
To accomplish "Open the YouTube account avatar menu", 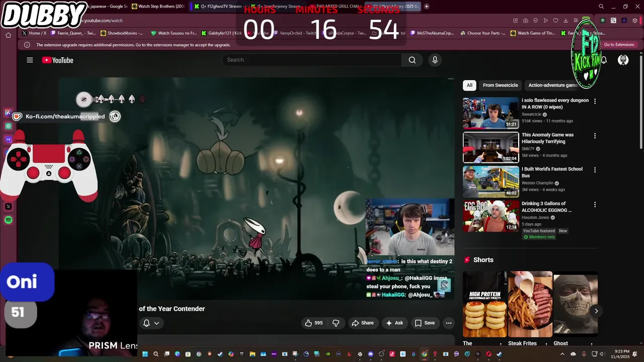I will coord(623,60).
